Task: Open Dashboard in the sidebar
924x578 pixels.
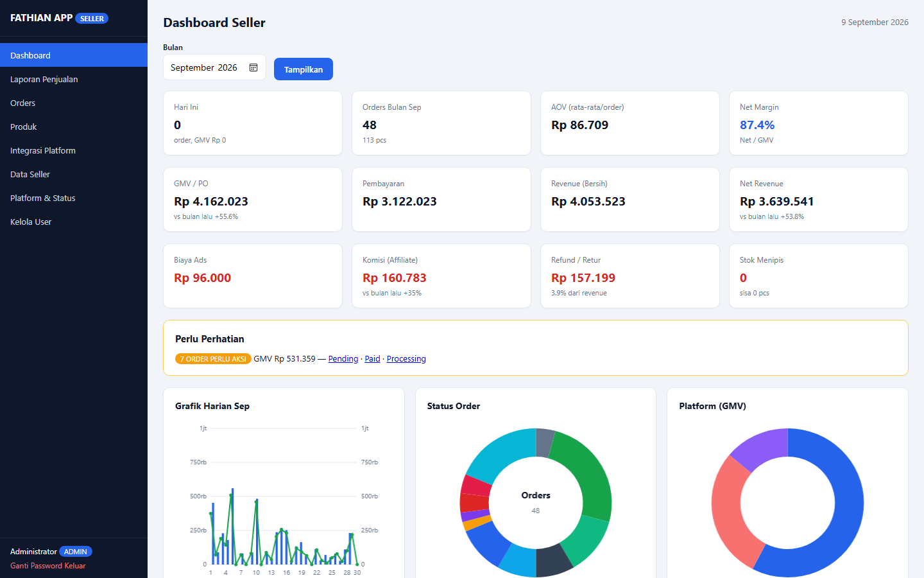Action: (x=74, y=55)
